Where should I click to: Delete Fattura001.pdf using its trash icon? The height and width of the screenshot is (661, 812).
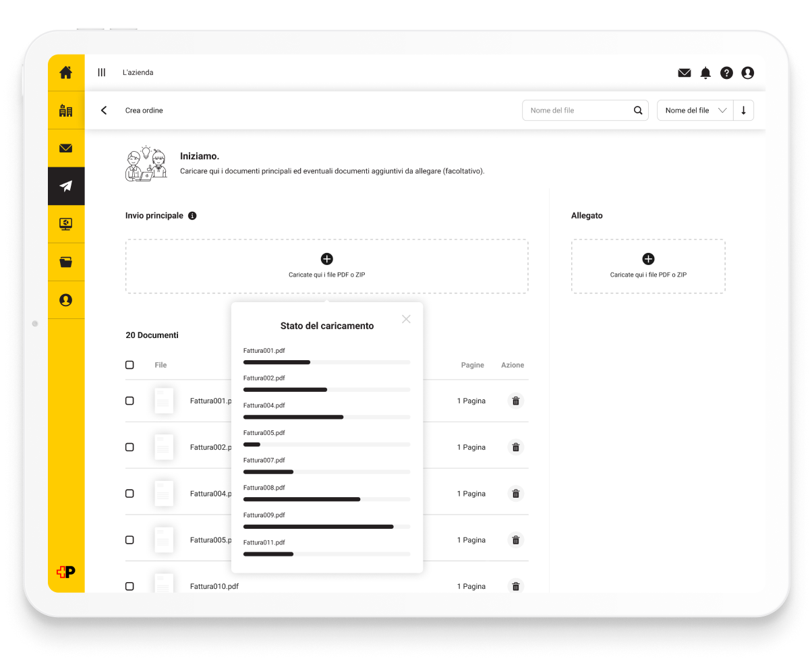[x=515, y=401]
